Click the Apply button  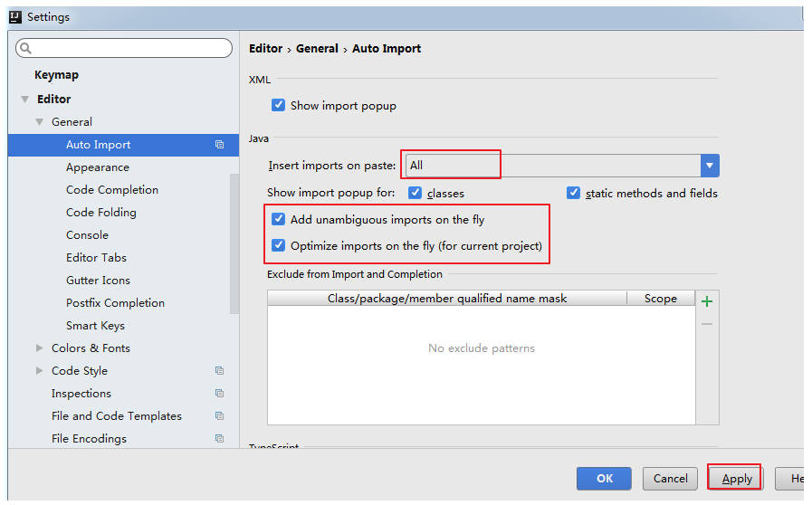736,479
